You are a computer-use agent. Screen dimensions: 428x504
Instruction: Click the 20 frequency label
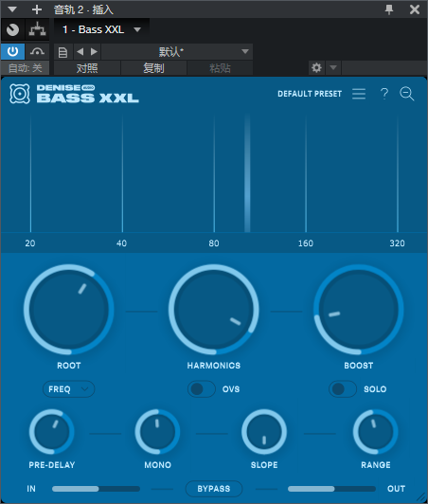[x=30, y=243]
